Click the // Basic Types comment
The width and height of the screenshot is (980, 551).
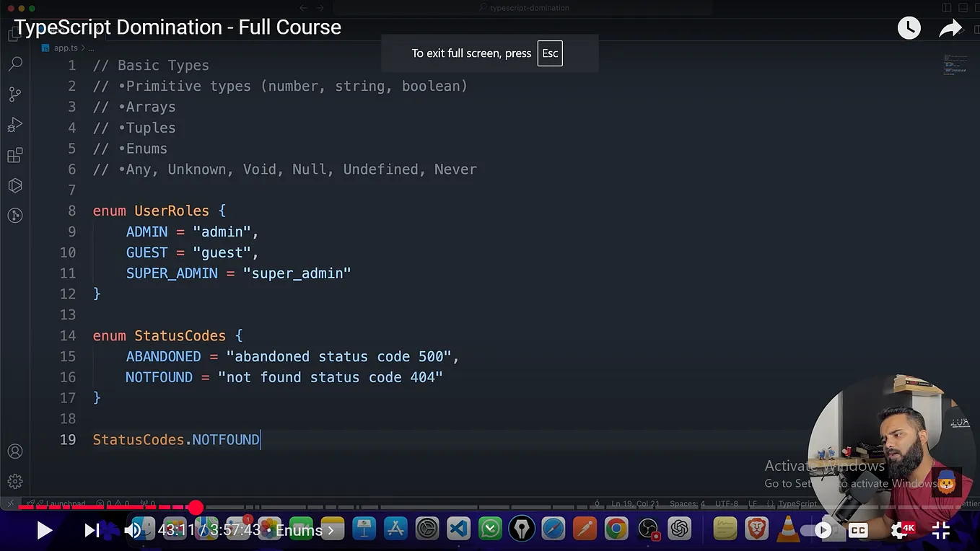(x=151, y=65)
